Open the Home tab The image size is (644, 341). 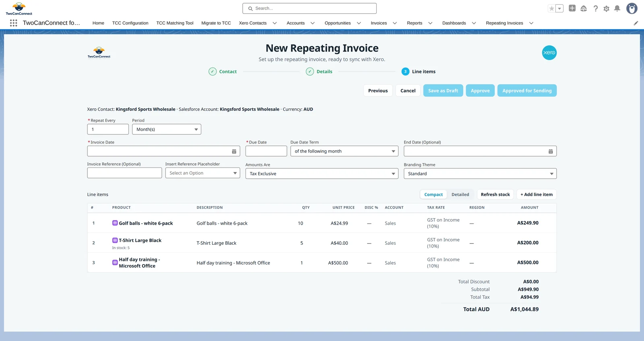(98, 23)
